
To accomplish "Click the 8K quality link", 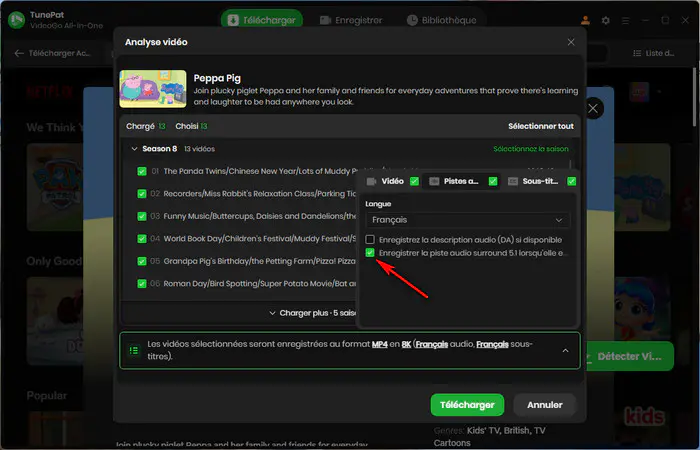I will coord(406,344).
